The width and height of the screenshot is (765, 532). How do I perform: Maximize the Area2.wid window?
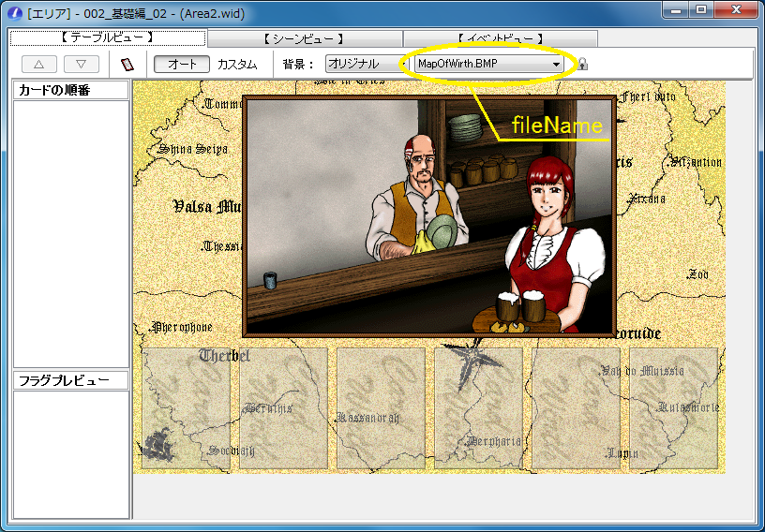click(701, 10)
